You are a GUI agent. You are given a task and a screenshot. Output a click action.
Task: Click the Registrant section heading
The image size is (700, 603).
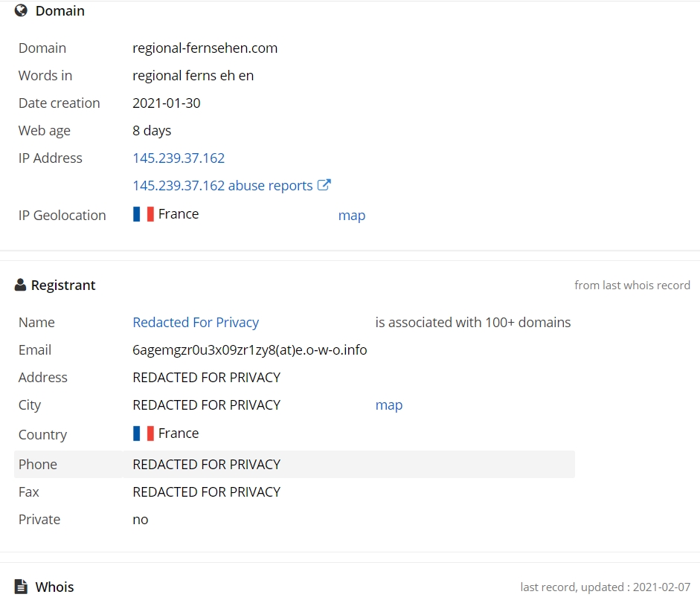[x=63, y=286]
